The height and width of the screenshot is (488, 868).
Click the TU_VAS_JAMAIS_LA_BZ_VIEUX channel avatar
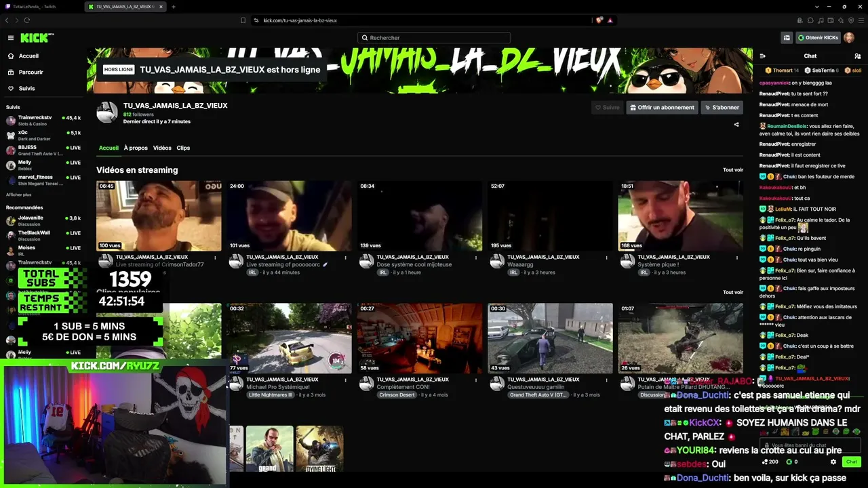click(107, 113)
